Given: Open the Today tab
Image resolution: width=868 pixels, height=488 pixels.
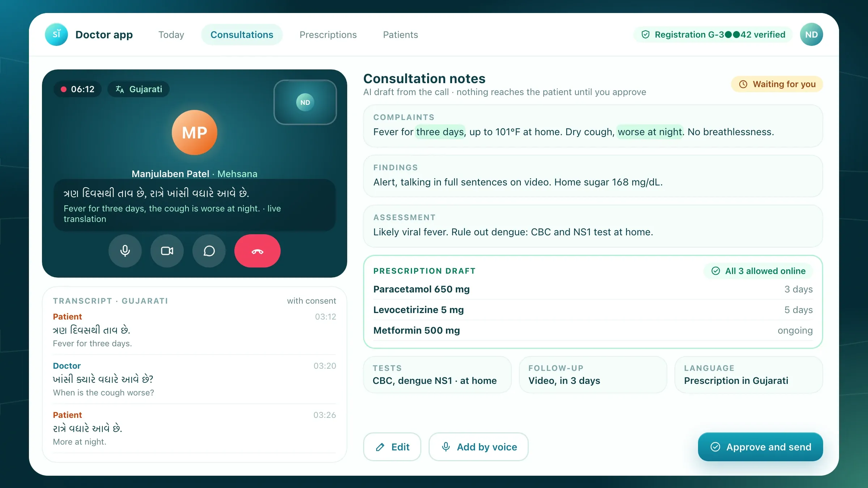Looking at the screenshot, I should 171,35.
